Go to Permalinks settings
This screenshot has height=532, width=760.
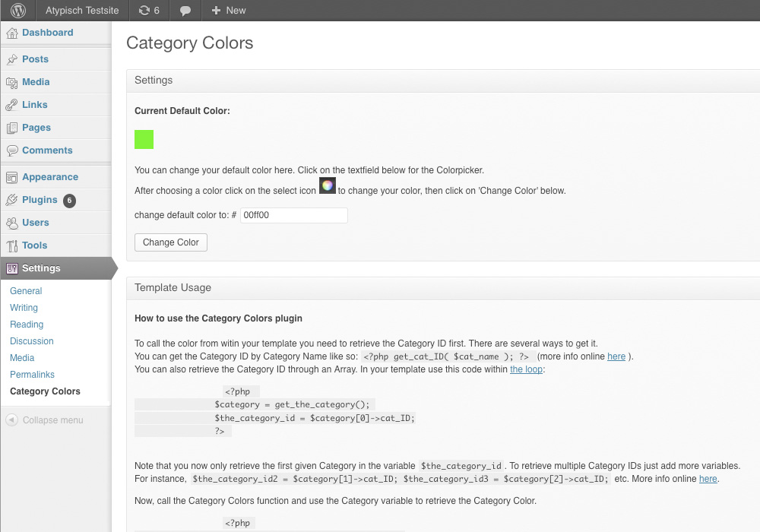32,375
